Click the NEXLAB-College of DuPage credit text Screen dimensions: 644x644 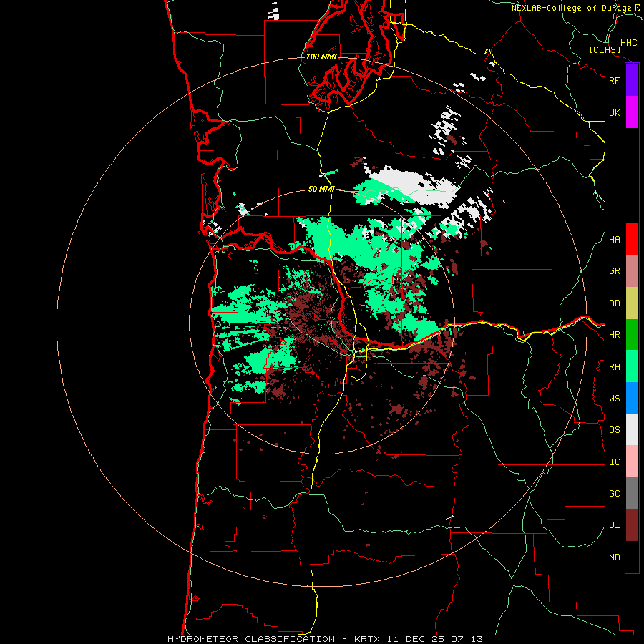(x=571, y=8)
